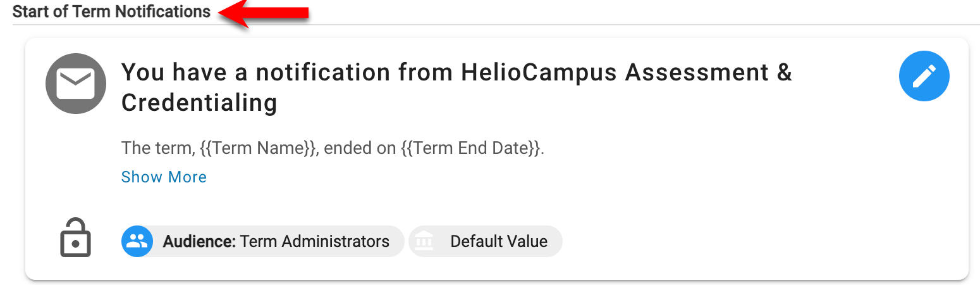980x285 pixels.
Task: Select the Term Administrators text
Action: pos(314,241)
